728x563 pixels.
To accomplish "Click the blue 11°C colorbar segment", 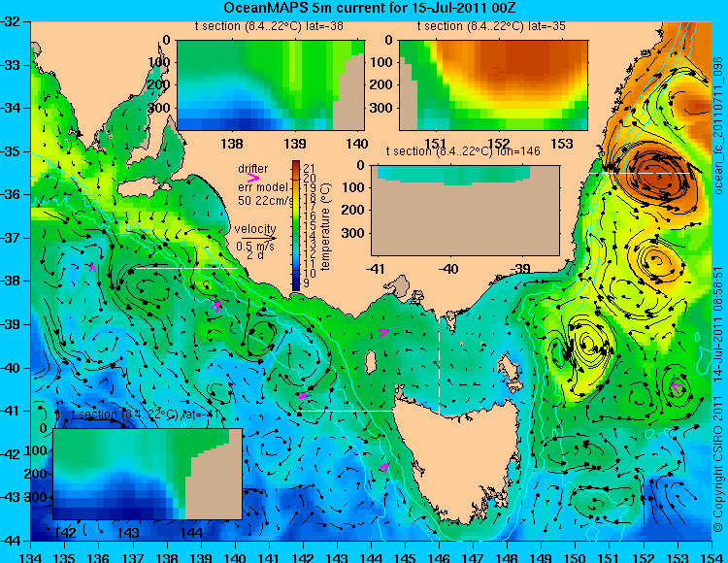I will coord(296,265).
